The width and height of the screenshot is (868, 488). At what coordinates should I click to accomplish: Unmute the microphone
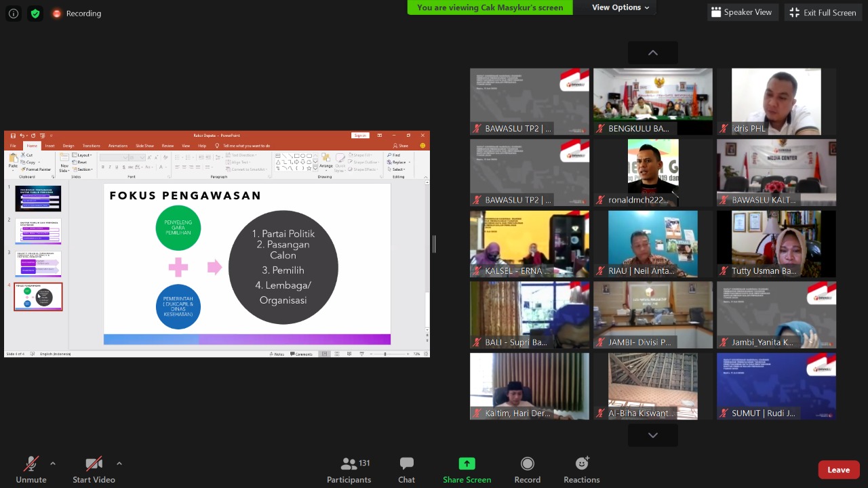(x=31, y=469)
